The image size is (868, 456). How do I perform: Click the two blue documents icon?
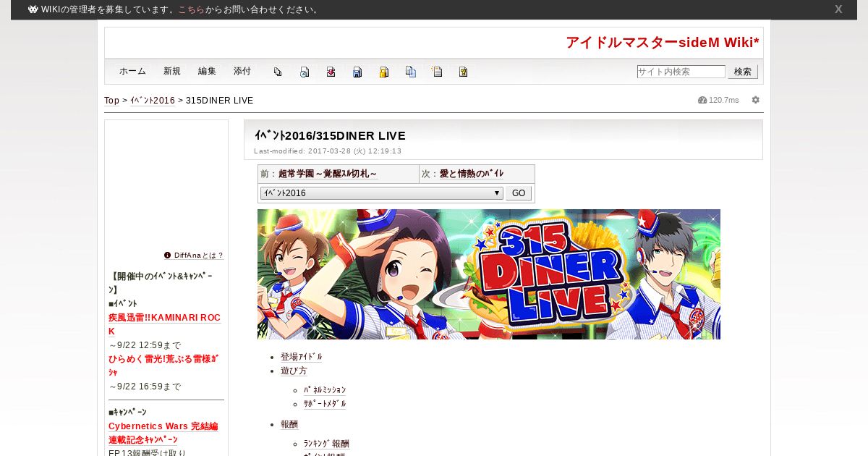click(x=411, y=72)
